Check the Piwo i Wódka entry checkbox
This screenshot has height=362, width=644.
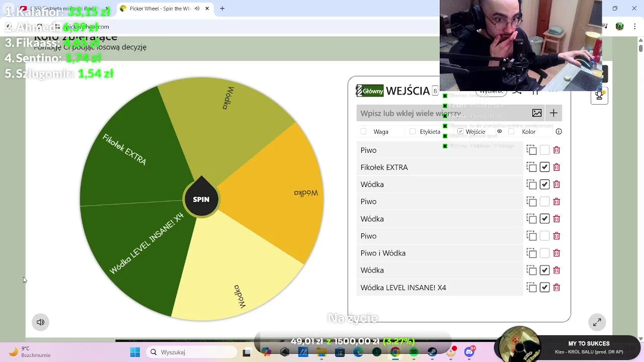click(x=544, y=253)
